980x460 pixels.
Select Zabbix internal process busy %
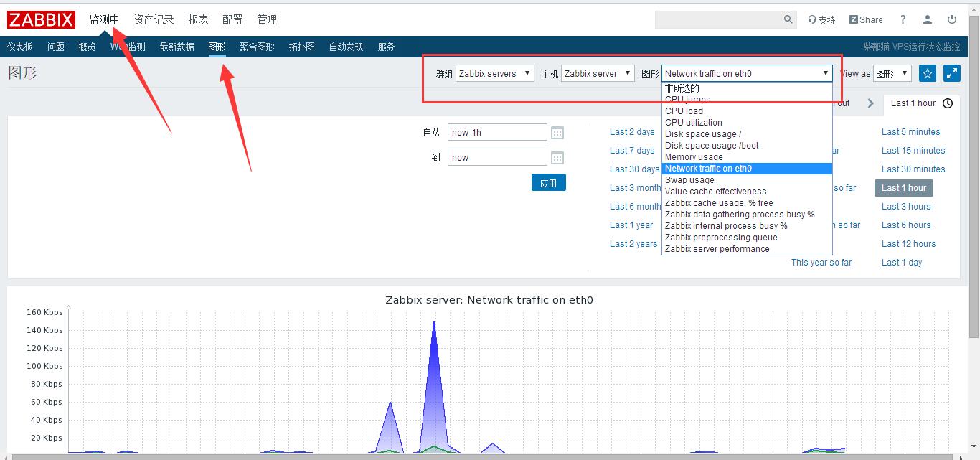(x=747, y=226)
